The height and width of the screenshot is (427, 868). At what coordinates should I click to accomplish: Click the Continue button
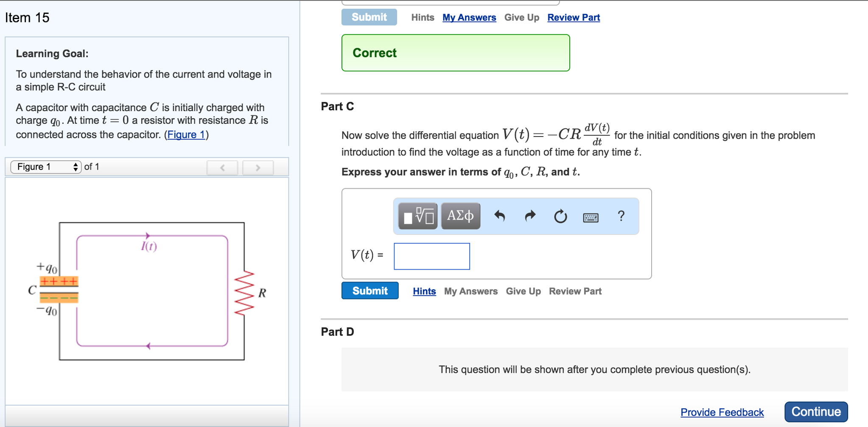point(816,411)
